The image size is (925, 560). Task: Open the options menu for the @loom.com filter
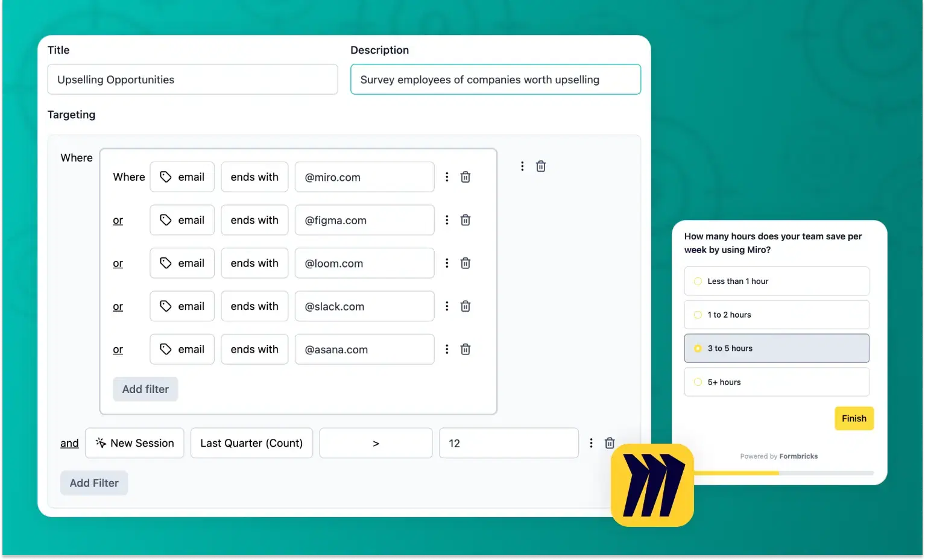click(x=446, y=263)
